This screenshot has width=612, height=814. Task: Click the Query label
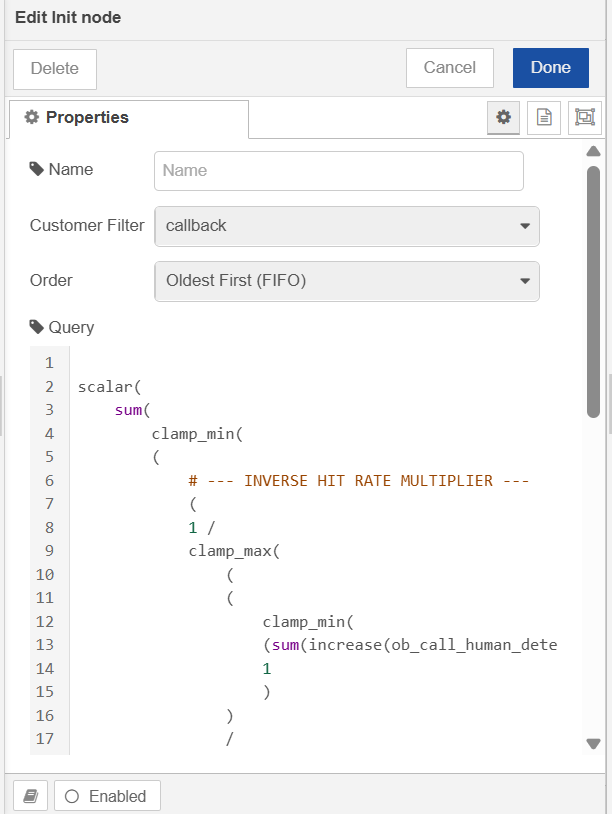pyautogui.click(x=71, y=328)
